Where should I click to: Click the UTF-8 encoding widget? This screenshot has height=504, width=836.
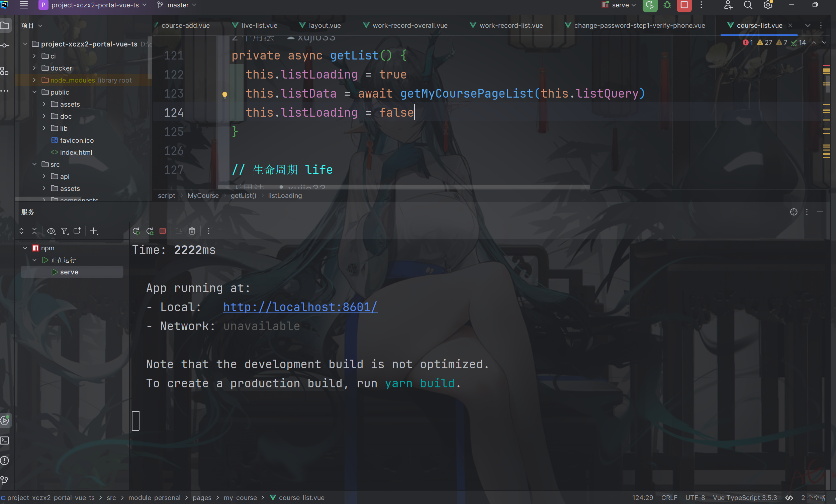click(695, 498)
